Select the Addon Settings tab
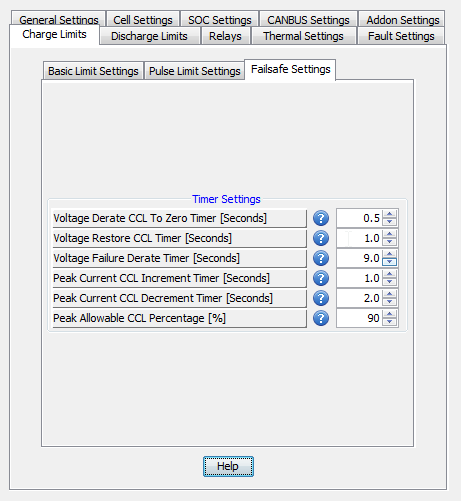This screenshot has height=501, width=461. tap(403, 19)
